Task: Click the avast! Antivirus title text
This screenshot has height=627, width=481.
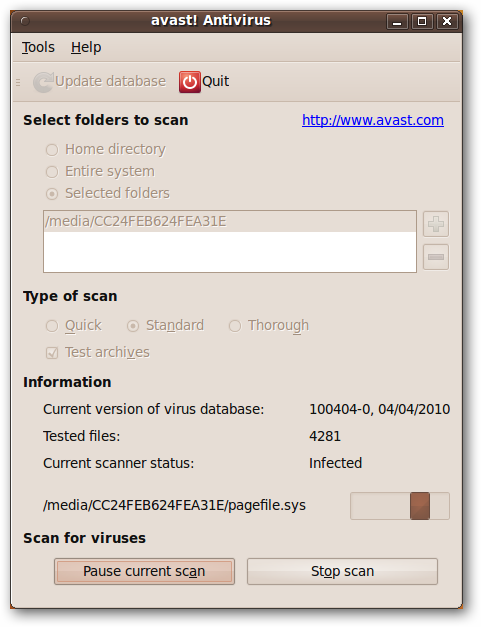Action: [x=211, y=20]
